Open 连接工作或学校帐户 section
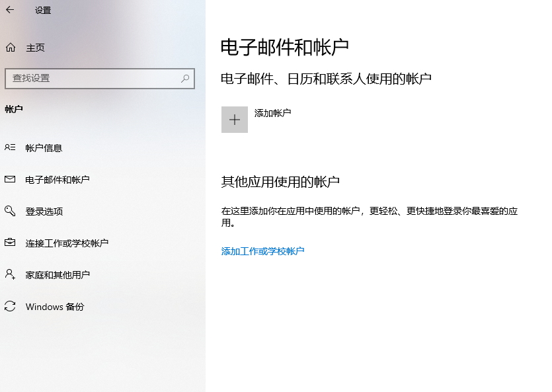This screenshot has width=552, height=392. coord(102,243)
